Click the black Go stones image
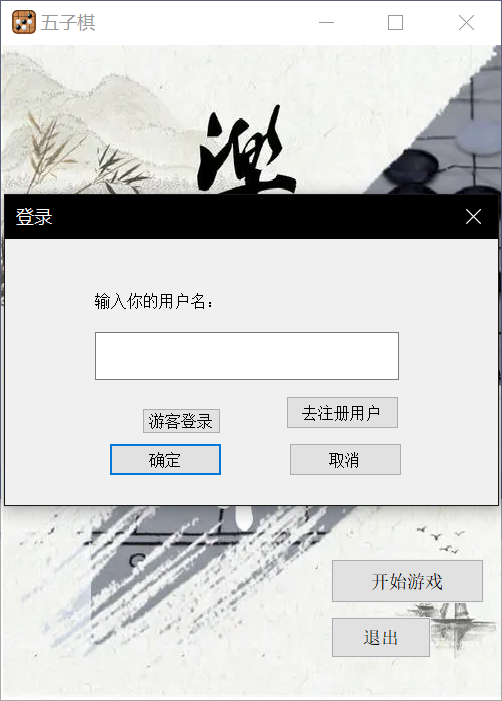The height and width of the screenshot is (701, 502). pyautogui.click(x=411, y=172)
